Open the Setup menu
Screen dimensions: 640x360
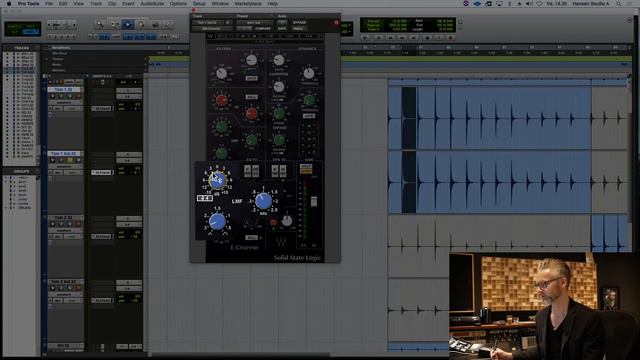tap(199, 4)
